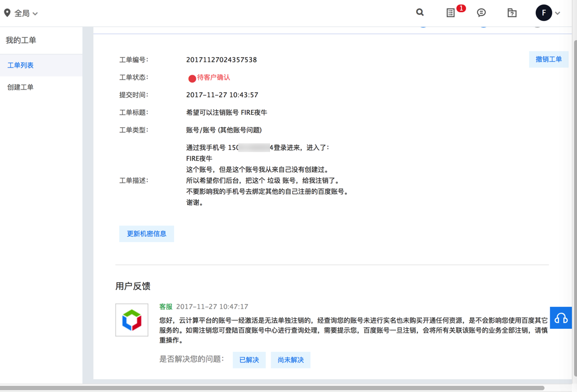Screen dimensions: 577x392
Task: Click the customer service avatar logo
Action: [x=132, y=320]
